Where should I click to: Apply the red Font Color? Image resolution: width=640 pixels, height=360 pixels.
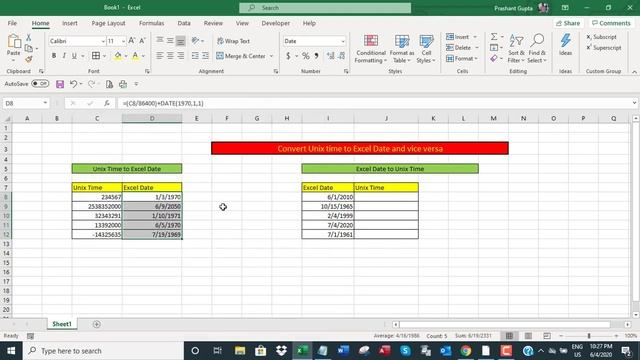click(135, 56)
